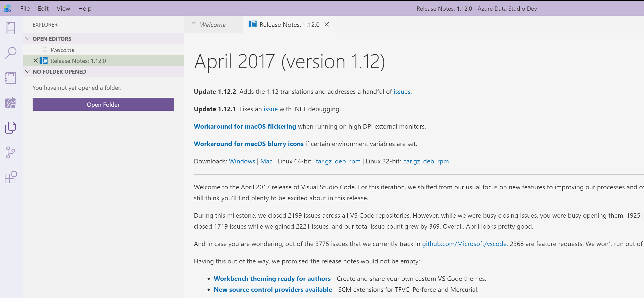Open the View menu
Viewport: 644px width, 298px height.
[63, 8]
